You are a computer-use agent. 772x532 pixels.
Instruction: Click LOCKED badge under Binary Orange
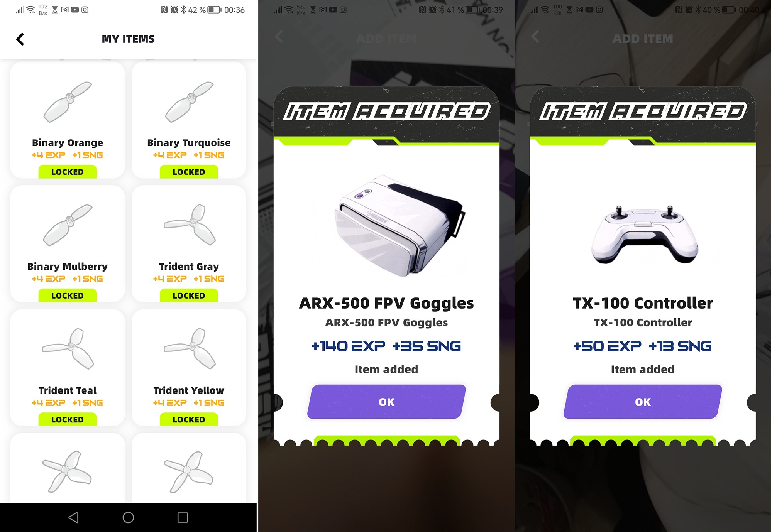tap(68, 172)
